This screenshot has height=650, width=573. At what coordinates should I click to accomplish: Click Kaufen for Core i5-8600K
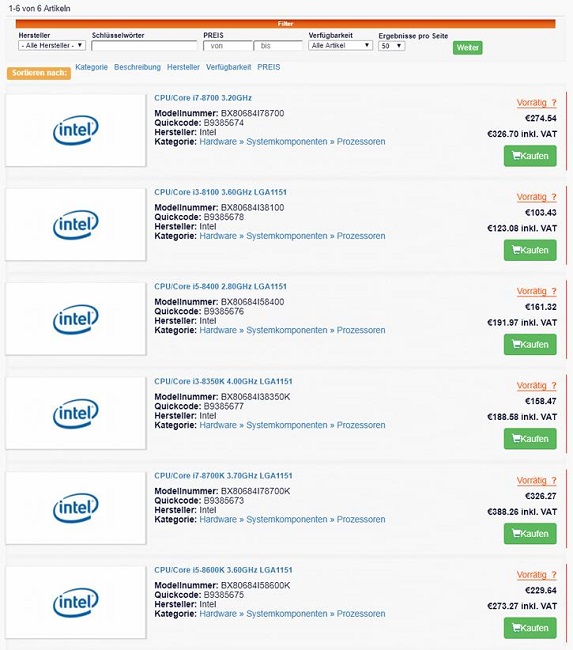530,628
